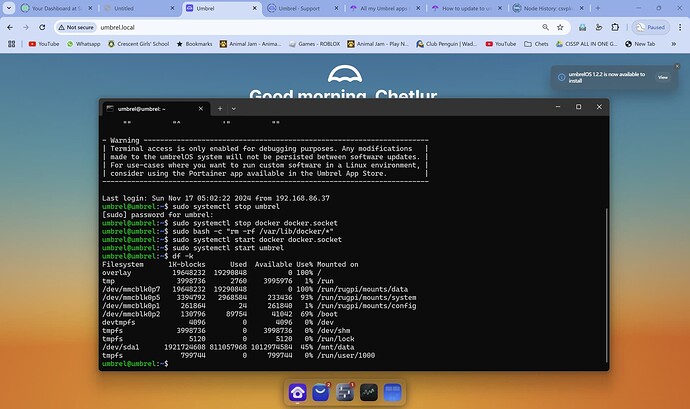Open a new terminal tab

click(220, 109)
